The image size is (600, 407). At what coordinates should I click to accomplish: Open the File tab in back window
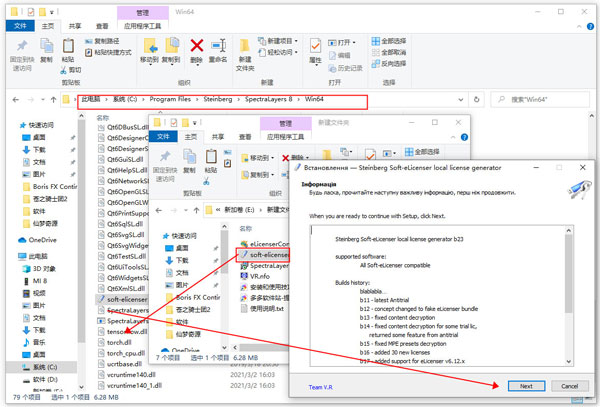pos(20,26)
